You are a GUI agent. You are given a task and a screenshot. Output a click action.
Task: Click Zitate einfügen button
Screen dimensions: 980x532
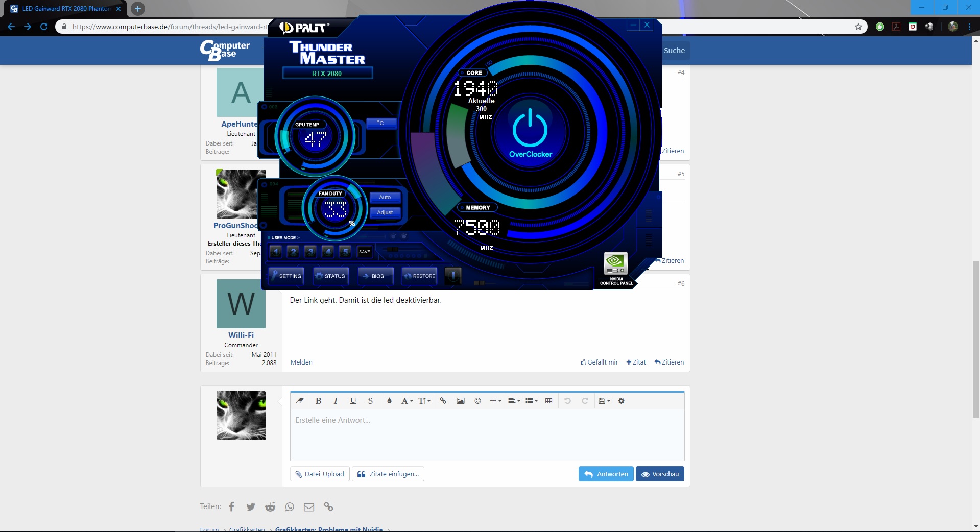click(x=388, y=474)
